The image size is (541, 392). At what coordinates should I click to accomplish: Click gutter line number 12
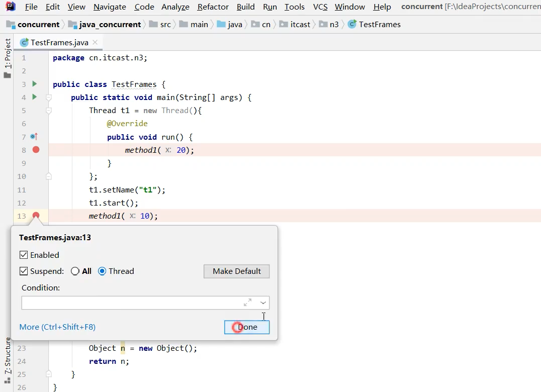pos(22,203)
